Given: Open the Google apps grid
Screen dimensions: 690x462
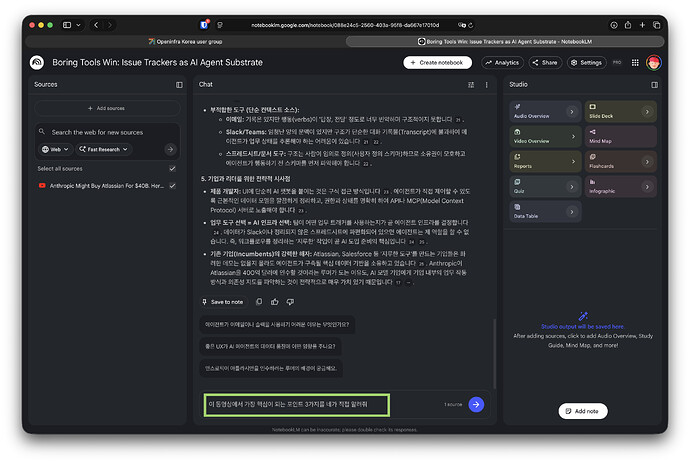Looking at the screenshot, I should tap(635, 62).
